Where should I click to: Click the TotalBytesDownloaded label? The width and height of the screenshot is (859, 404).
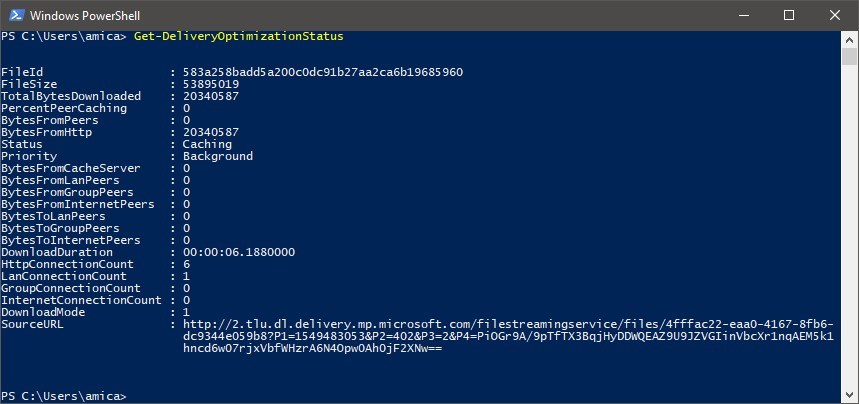point(71,96)
